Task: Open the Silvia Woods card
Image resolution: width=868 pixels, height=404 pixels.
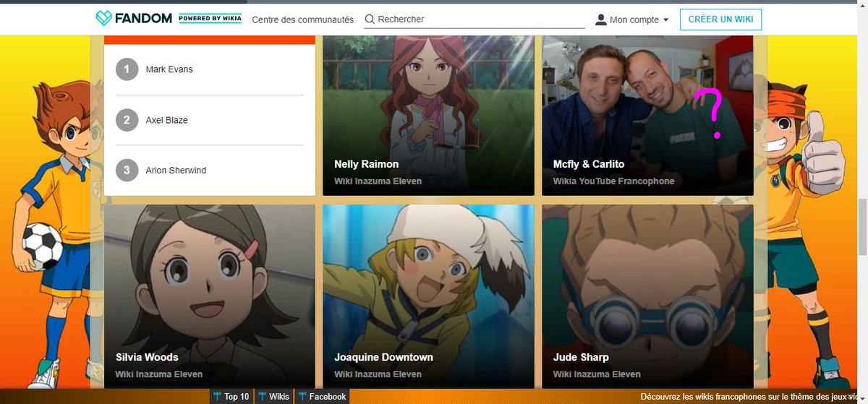Action: pyautogui.click(x=210, y=296)
